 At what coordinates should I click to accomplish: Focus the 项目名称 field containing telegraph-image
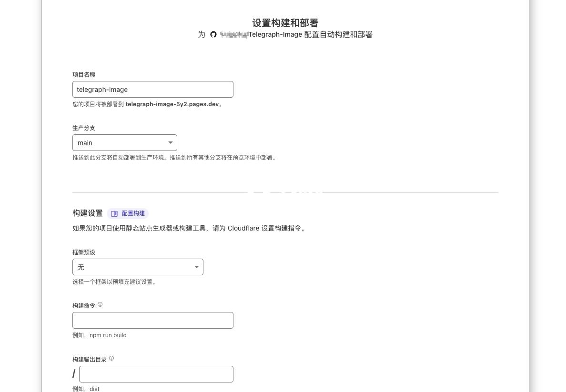pyautogui.click(x=152, y=90)
